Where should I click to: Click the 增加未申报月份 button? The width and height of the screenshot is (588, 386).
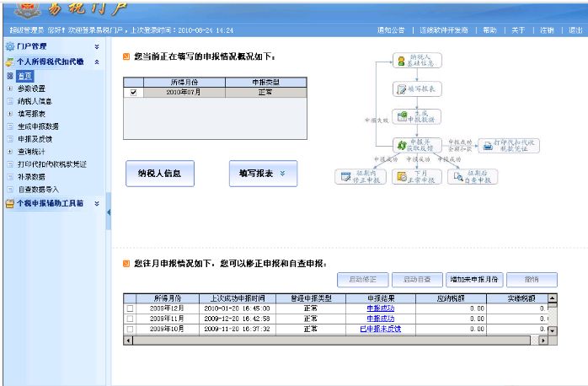pos(474,280)
